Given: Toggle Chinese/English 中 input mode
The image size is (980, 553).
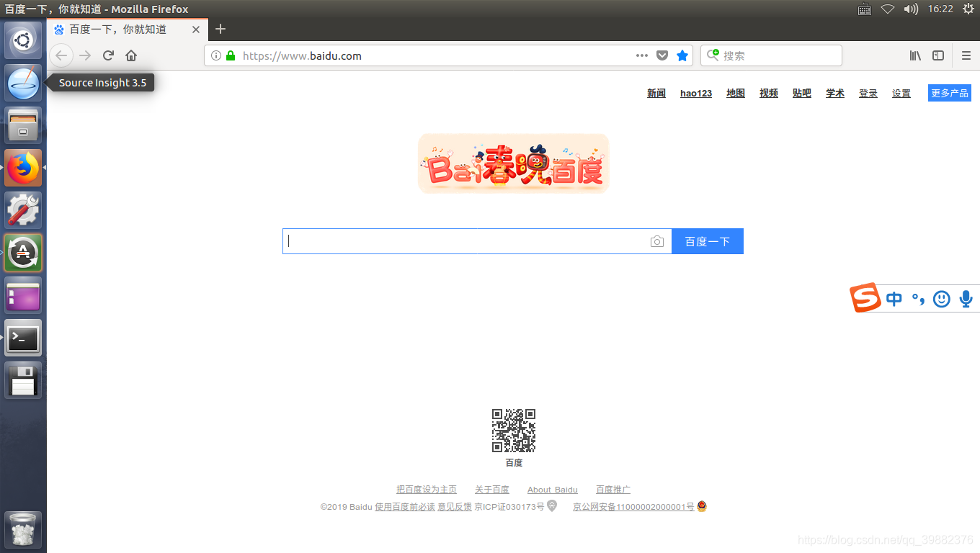Looking at the screenshot, I should (894, 299).
